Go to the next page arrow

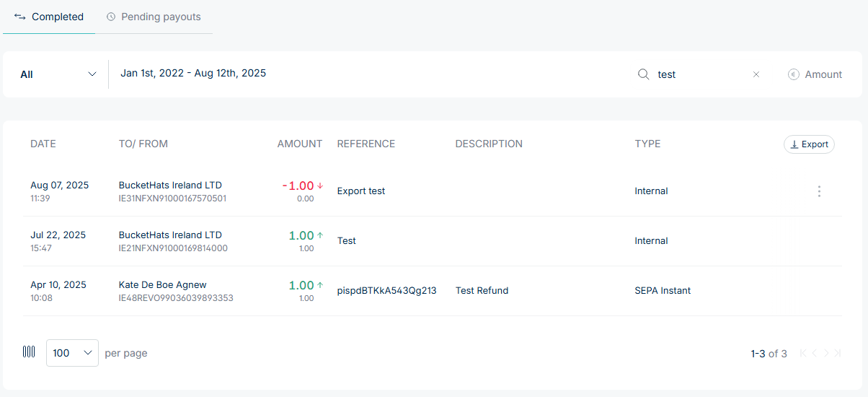coord(826,353)
